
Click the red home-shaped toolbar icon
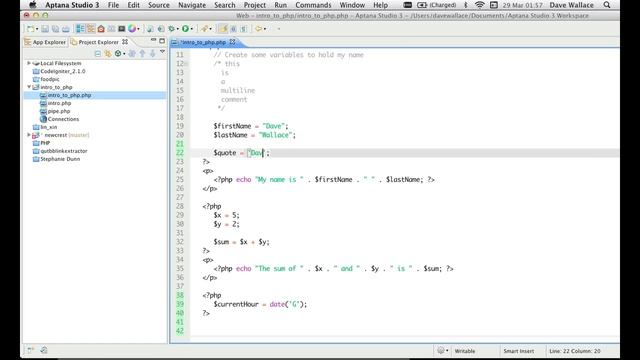coord(101,29)
